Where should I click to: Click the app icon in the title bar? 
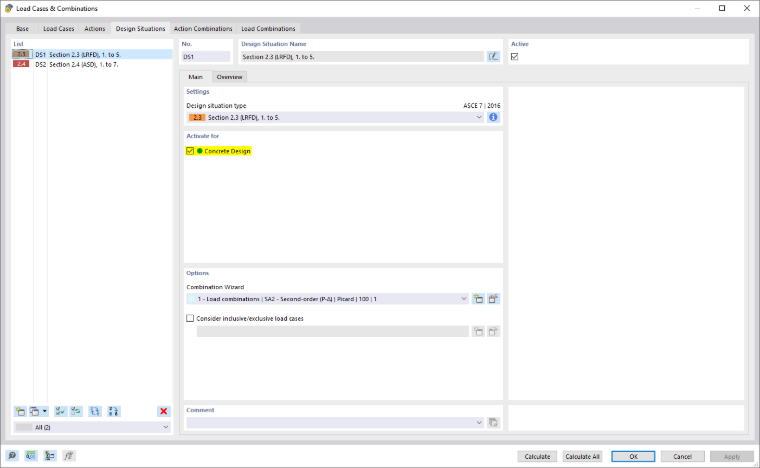[x=8, y=8]
